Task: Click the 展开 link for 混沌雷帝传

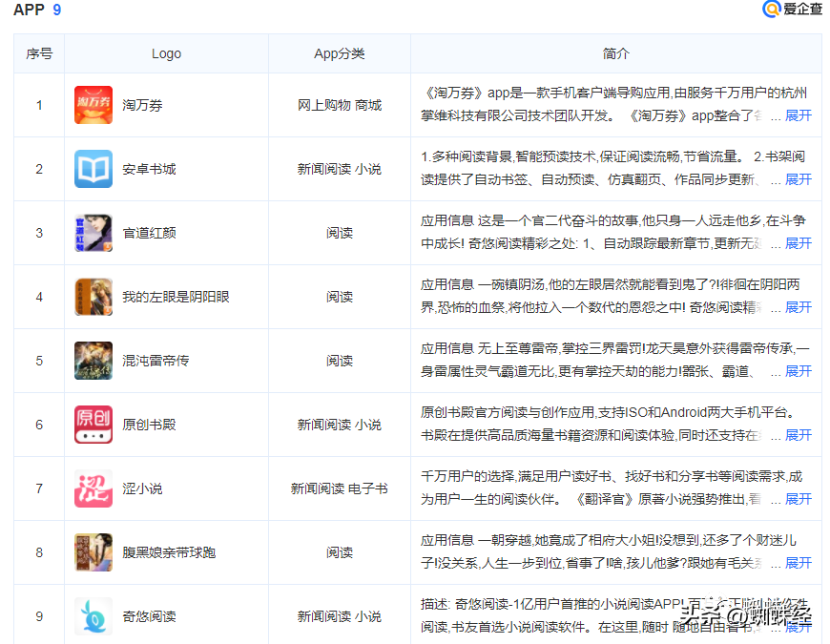Action: pos(798,371)
